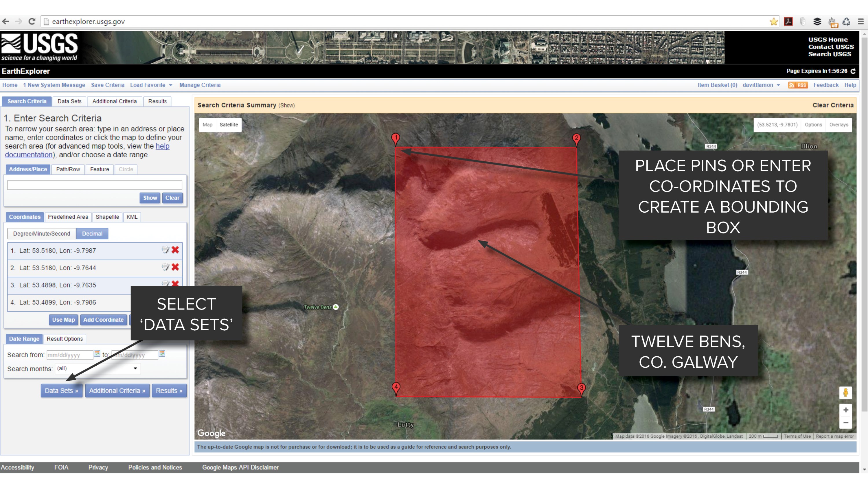This screenshot has height=488, width=868.
Task: Click inside the Address/Place search field
Action: 94,185
